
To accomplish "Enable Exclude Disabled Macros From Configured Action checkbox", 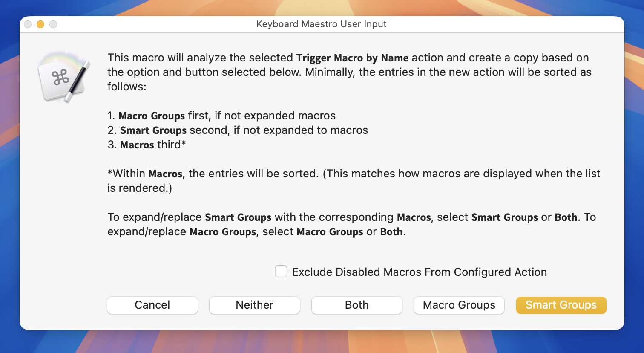I will (x=281, y=272).
